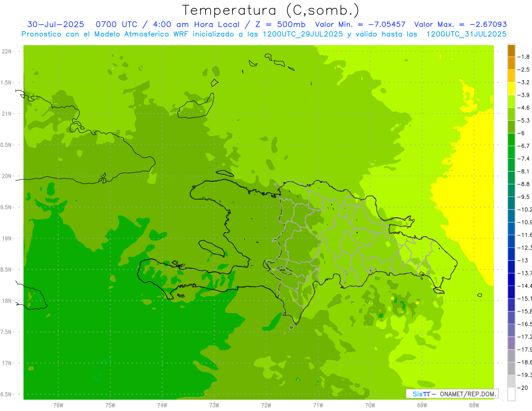
Task: Click the '1200UTC_29JUL2025' initialization time
Action: (302, 34)
